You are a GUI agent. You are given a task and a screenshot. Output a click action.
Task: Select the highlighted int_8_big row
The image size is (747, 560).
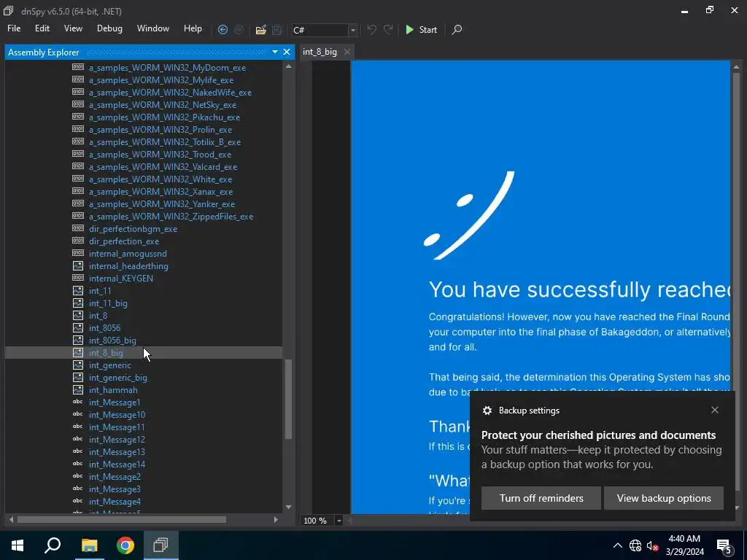coord(144,352)
